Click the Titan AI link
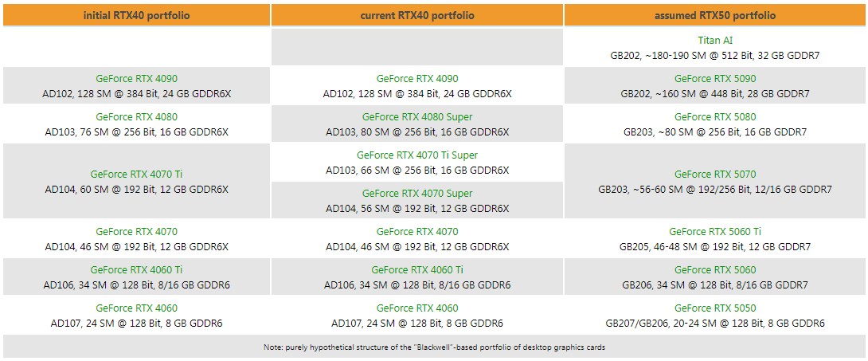 (714, 41)
